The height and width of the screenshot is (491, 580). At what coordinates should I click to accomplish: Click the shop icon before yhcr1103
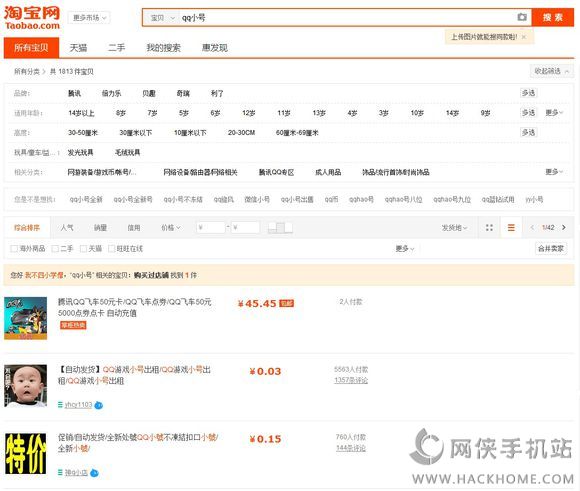click(60, 405)
